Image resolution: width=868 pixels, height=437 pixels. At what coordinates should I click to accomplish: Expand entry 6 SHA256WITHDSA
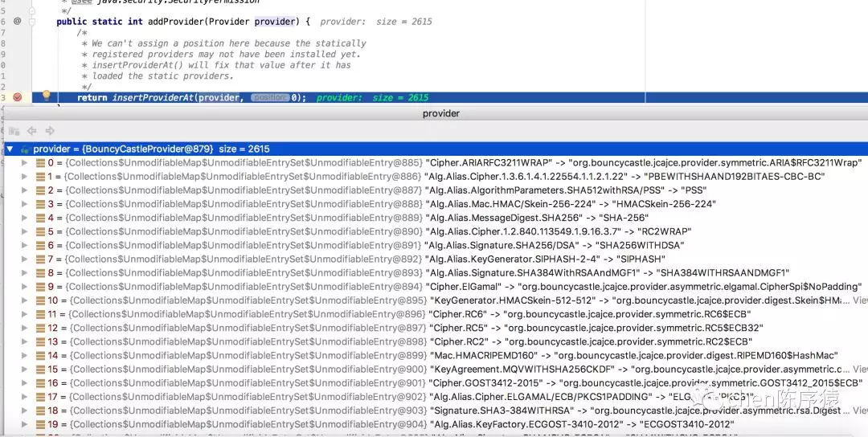point(24,245)
